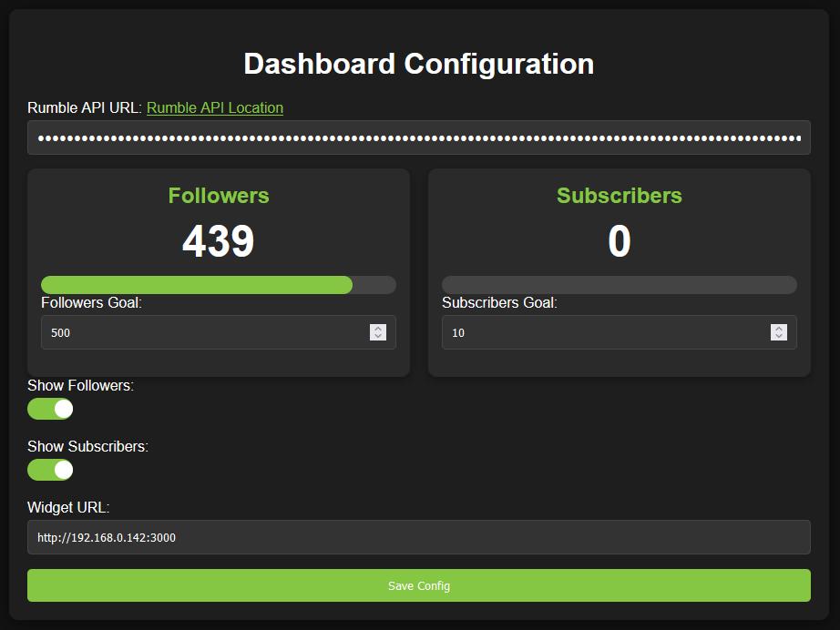The image size is (840, 630).
Task: Click the Widget URL label
Action: point(68,507)
